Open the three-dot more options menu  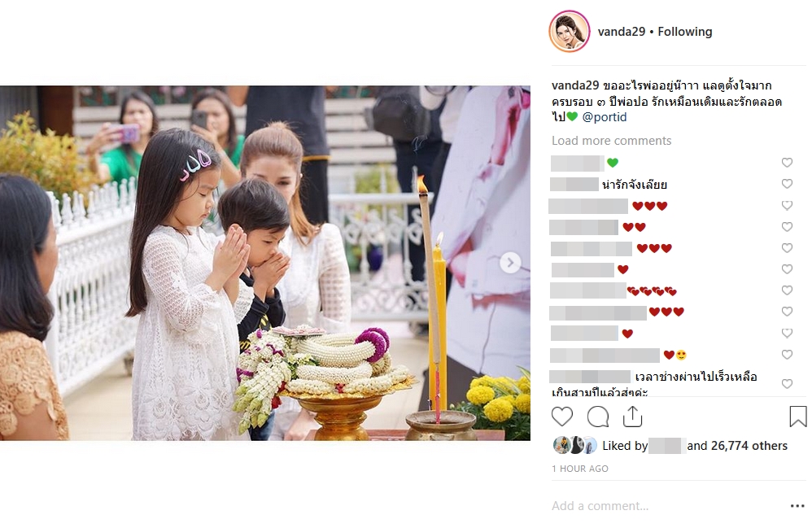pos(797,506)
